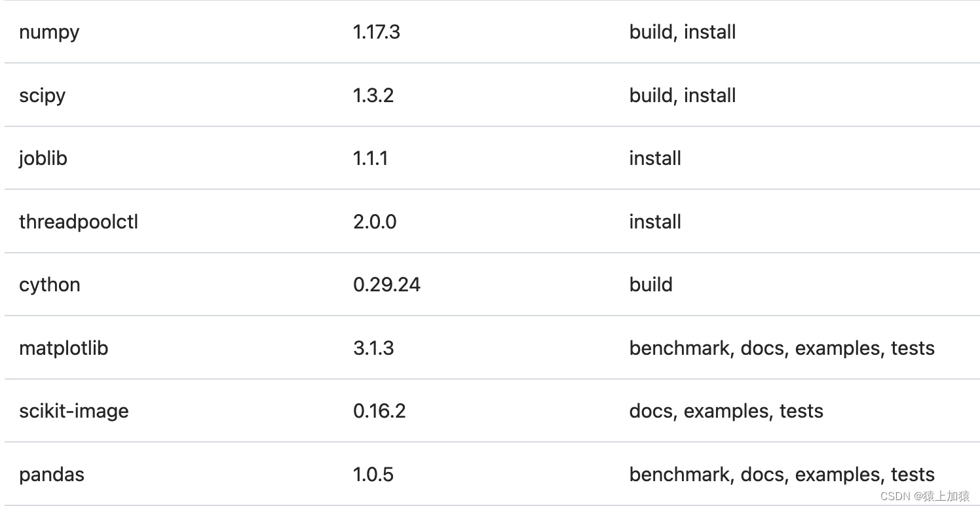The width and height of the screenshot is (980, 508).
Task: Click the joblib package name
Action: pos(43,158)
